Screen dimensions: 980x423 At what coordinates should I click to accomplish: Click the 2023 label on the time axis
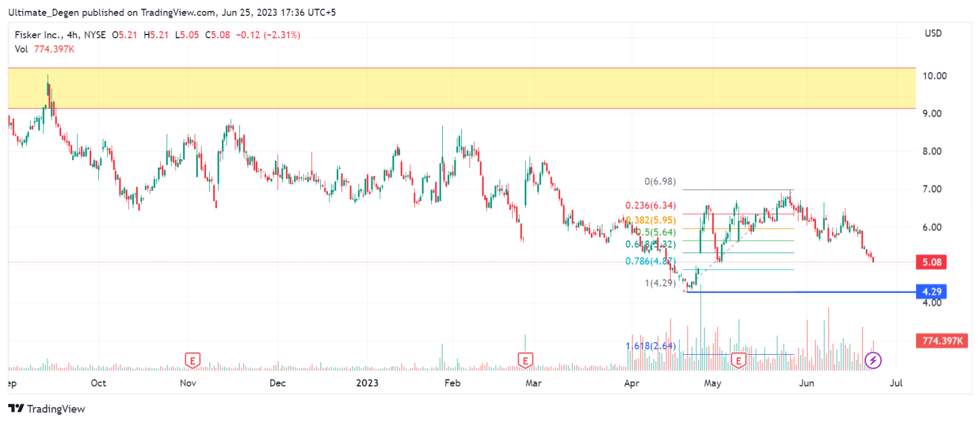click(x=367, y=383)
